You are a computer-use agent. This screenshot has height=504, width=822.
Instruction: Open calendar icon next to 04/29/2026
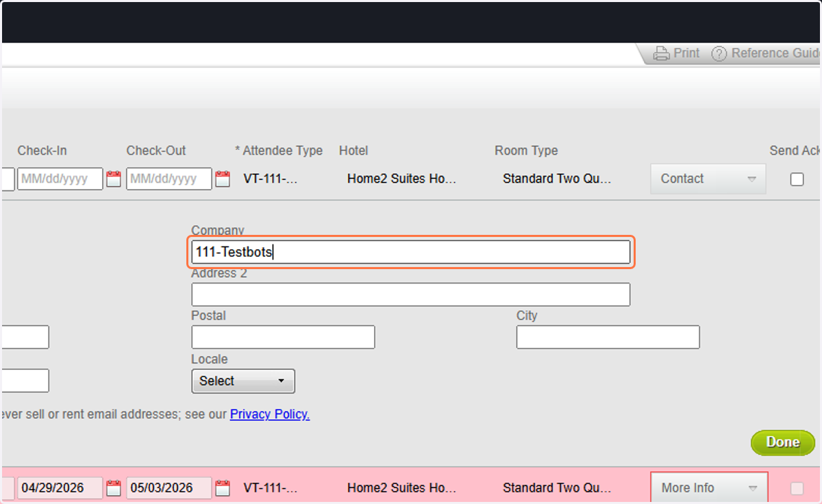tap(114, 488)
